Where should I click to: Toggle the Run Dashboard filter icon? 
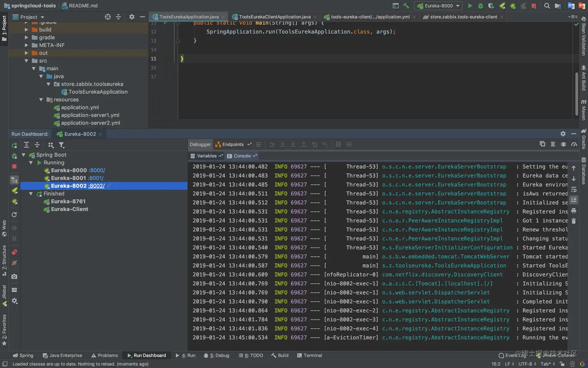point(61,145)
